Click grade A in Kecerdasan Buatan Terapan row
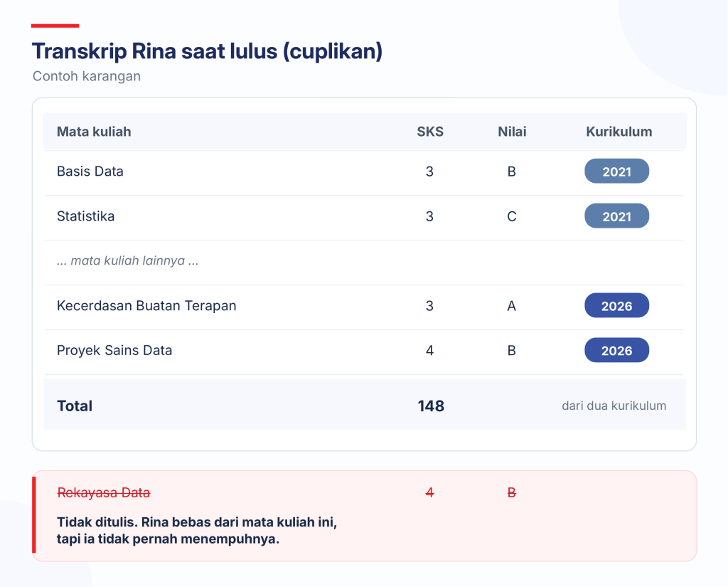The height and width of the screenshot is (587, 728). (512, 306)
